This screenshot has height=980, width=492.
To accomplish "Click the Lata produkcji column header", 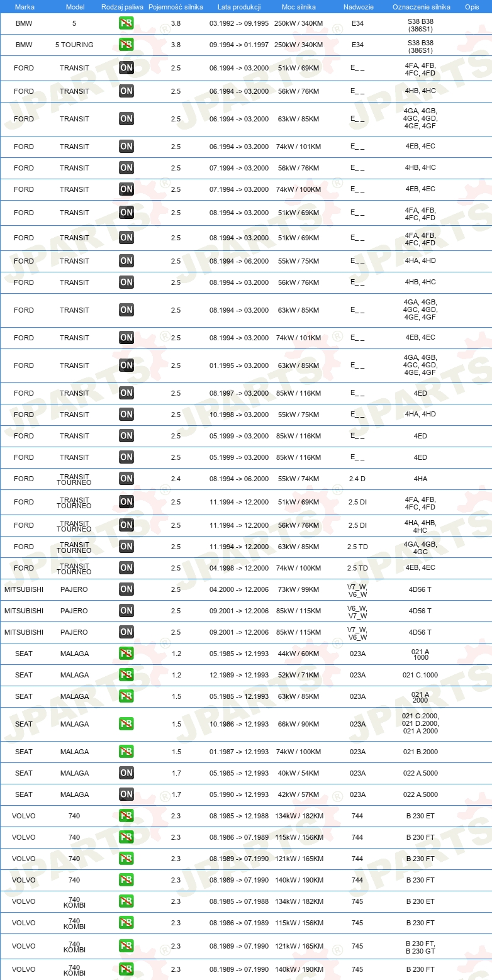I will point(239,7).
